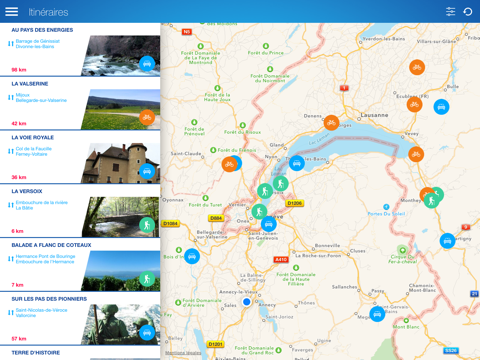Select bike marker below Vevey
The image size is (480, 360).
pyautogui.click(x=416, y=154)
